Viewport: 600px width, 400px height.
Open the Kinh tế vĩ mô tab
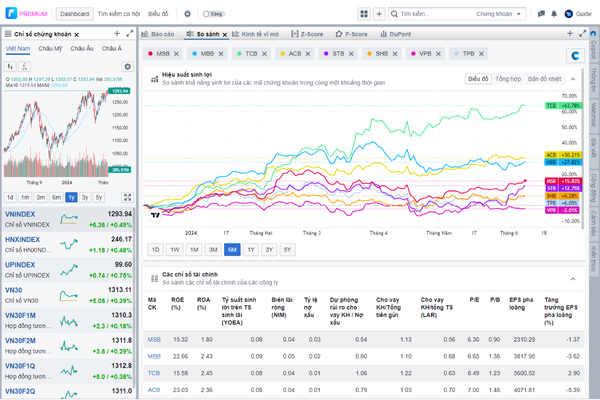[x=255, y=34]
